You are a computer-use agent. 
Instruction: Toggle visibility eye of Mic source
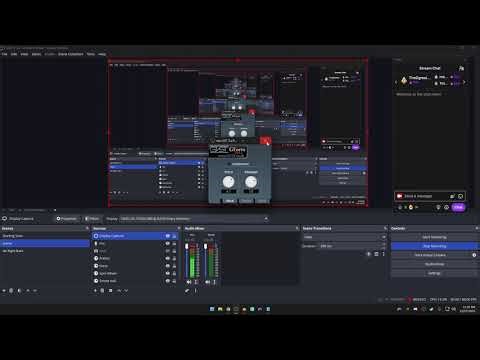click(x=168, y=244)
